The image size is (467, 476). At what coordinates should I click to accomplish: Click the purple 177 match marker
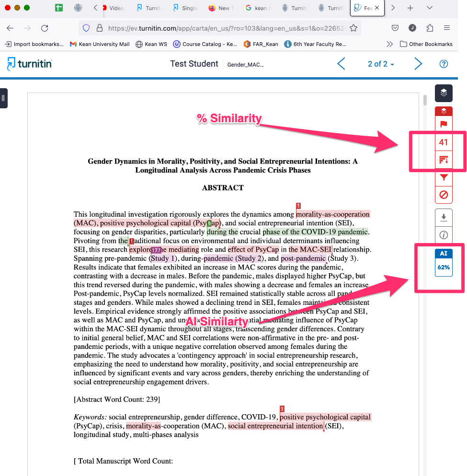156,250
